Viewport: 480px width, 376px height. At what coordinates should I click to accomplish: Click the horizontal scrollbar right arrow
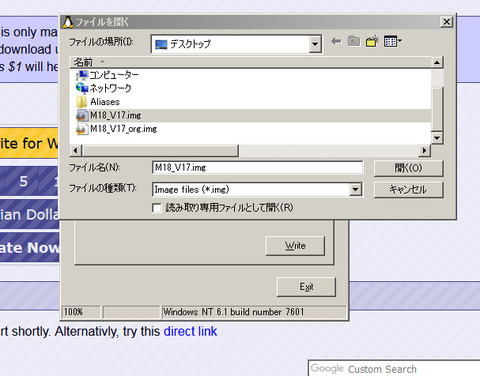click(424, 151)
